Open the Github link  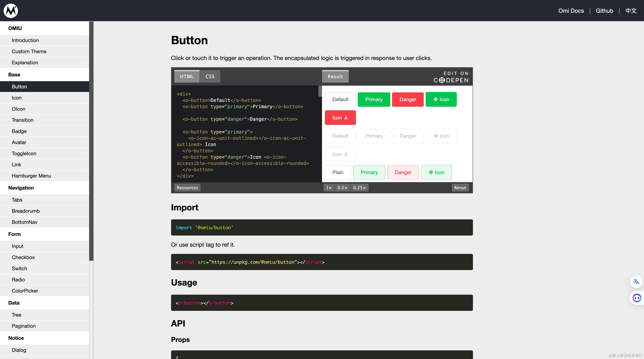click(604, 11)
